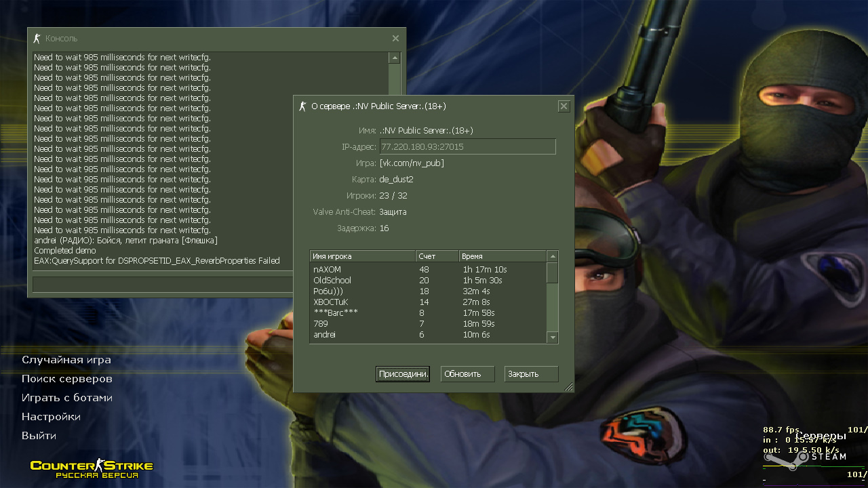Screen dimensions: 868x488
Task: Select player OldSchool in the list
Action: coord(428,281)
